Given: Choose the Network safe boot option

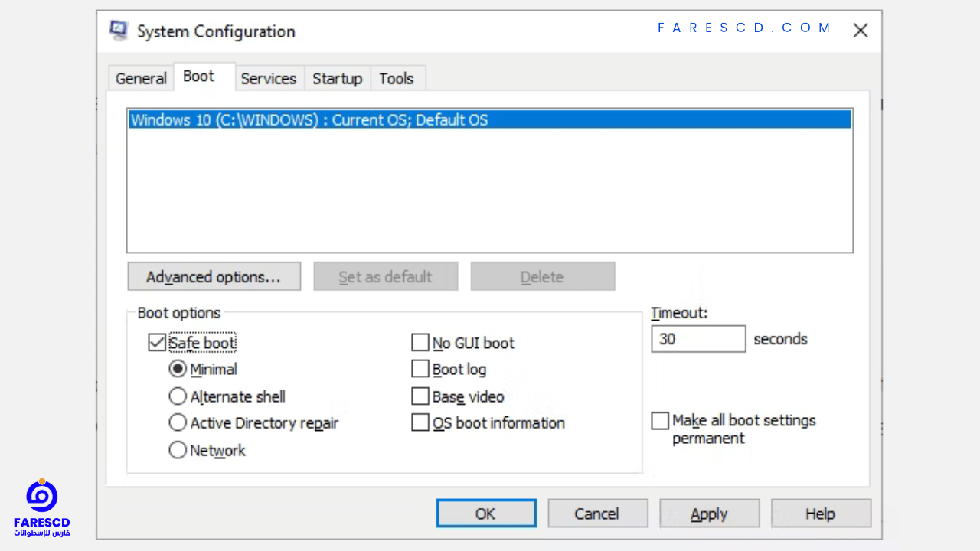Looking at the screenshot, I should 178,450.
